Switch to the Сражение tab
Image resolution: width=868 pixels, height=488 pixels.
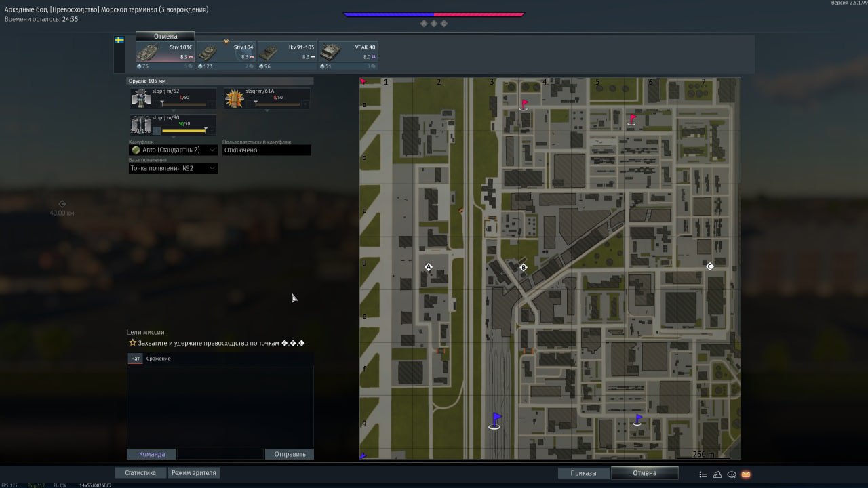tap(159, 359)
